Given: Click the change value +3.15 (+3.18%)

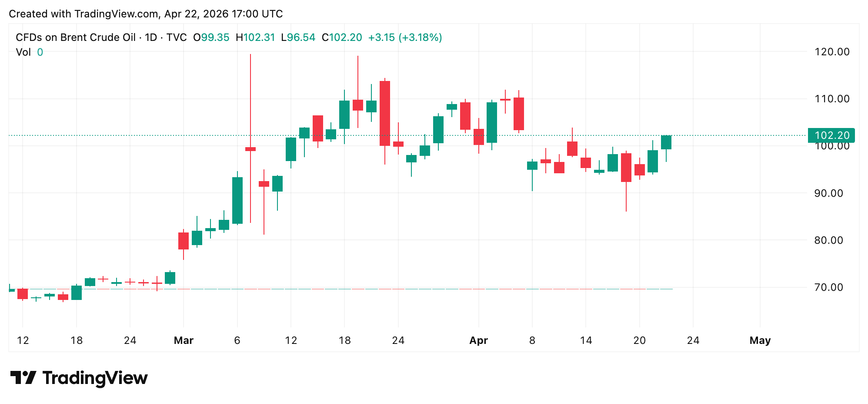Looking at the screenshot, I should coord(405,37).
